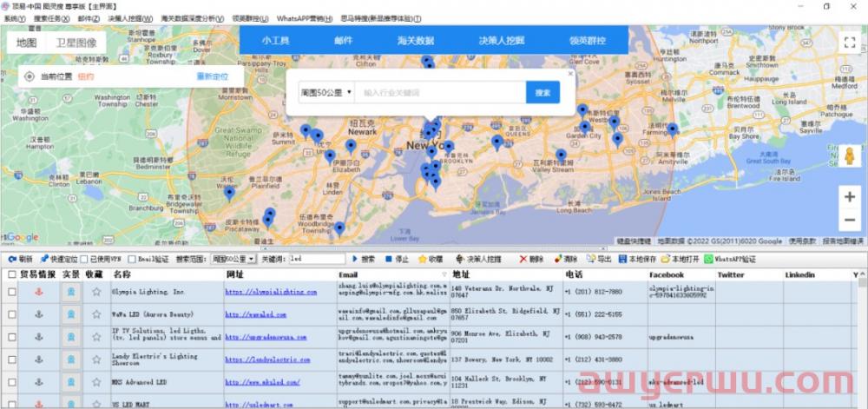The image size is (868, 409).
Task: Check the Olympia Lighting row checkbox
Action: pos(12,292)
